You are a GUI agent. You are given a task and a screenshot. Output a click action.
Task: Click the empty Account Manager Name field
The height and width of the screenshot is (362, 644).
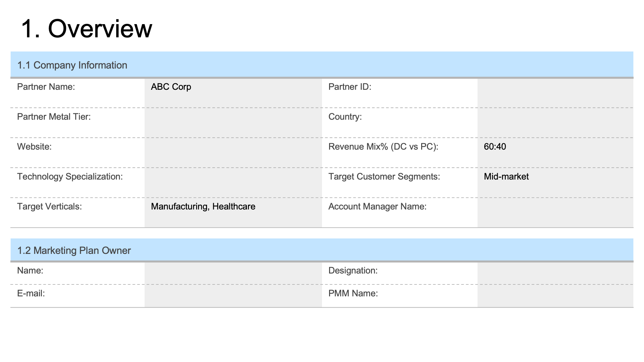(555, 212)
